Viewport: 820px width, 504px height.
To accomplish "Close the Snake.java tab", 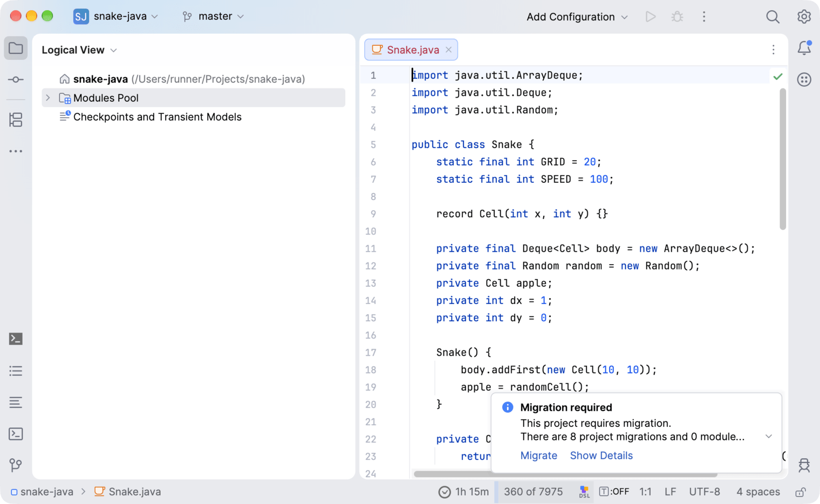I will 448,50.
